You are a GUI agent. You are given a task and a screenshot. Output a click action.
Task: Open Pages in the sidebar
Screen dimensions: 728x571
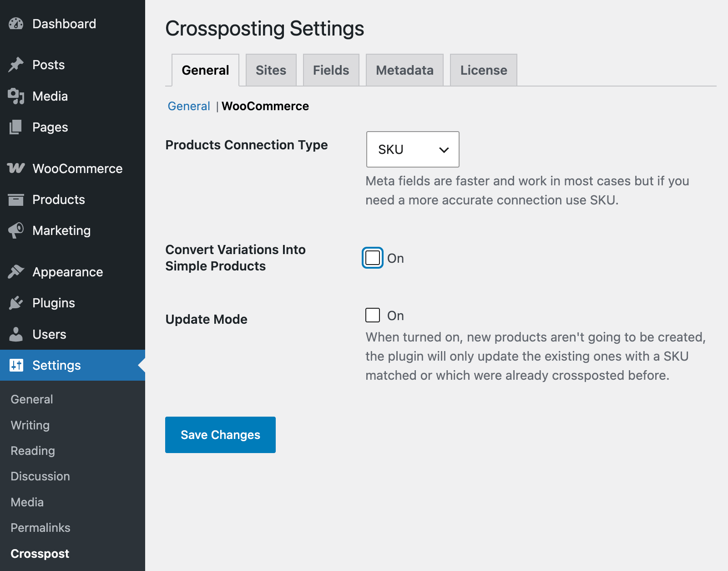point(72,127)
